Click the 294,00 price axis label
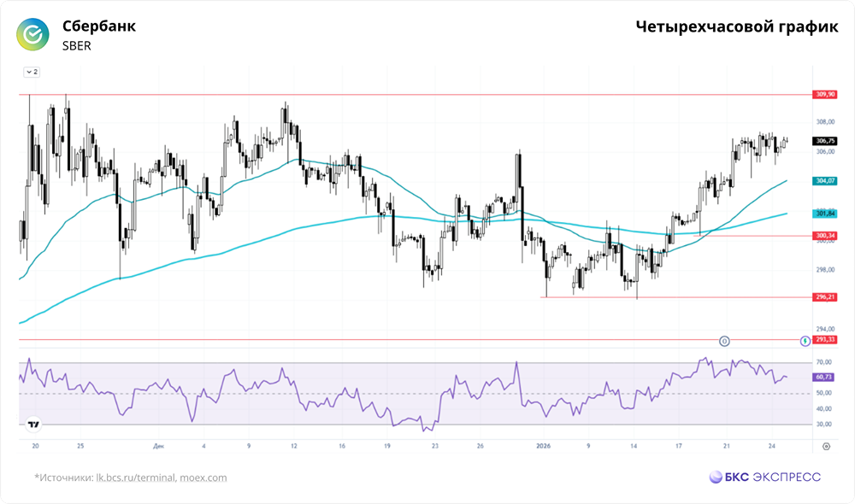This screenshot has width=855, height=504. (825, 329)
